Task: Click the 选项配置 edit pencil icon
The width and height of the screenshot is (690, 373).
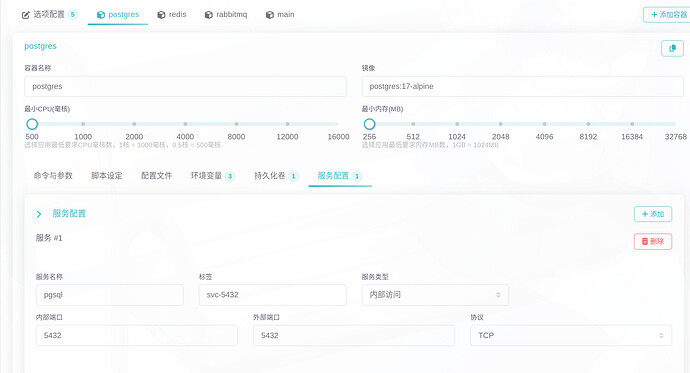Action: click(x=26, y=15)
